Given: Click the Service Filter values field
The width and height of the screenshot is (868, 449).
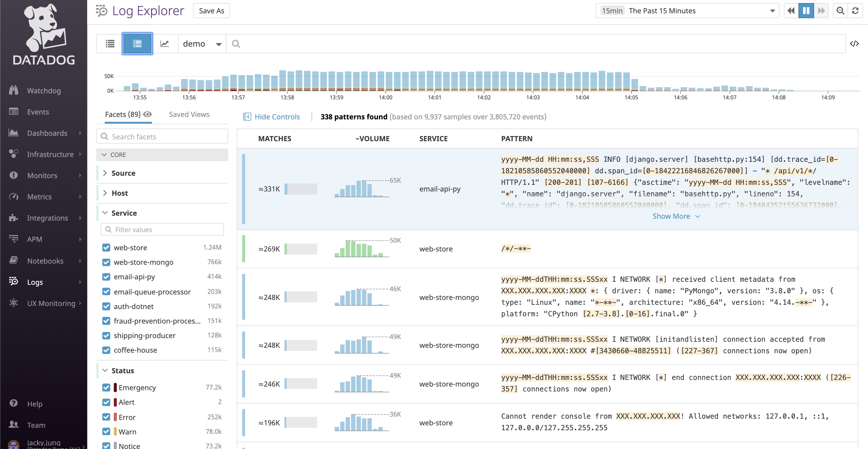Looking at the screenshot, I should 162,229.
